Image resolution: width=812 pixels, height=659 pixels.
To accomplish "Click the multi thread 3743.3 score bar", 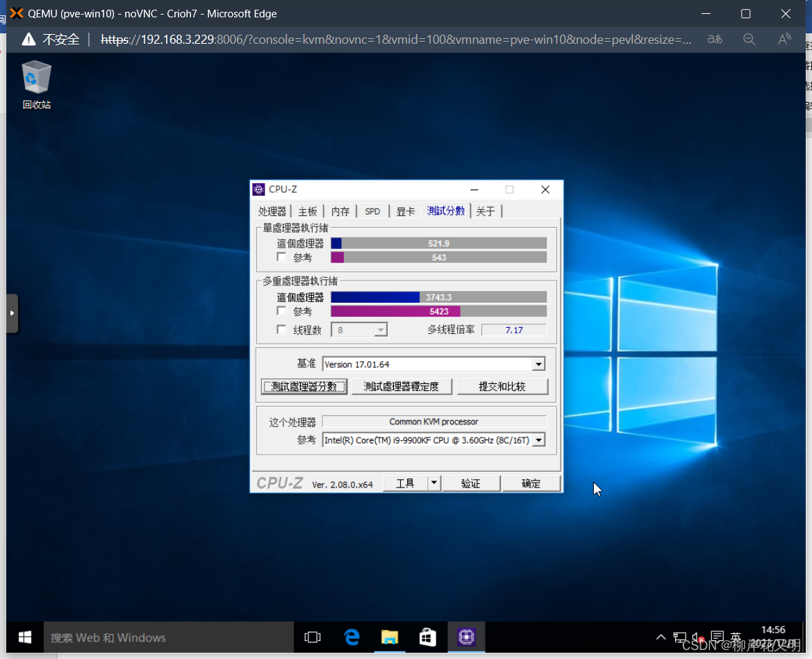I will click(x=438, y=297).
